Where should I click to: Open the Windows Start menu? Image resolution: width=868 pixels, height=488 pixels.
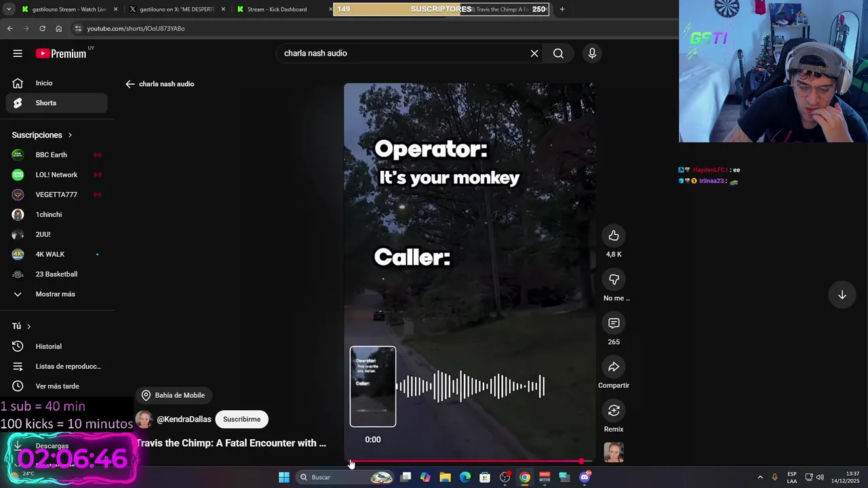click(284, 477)
